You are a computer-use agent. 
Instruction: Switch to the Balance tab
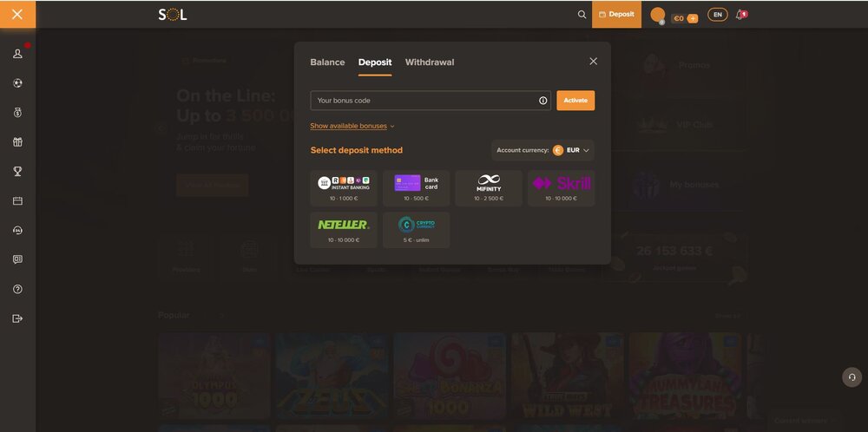pos(327,62)
